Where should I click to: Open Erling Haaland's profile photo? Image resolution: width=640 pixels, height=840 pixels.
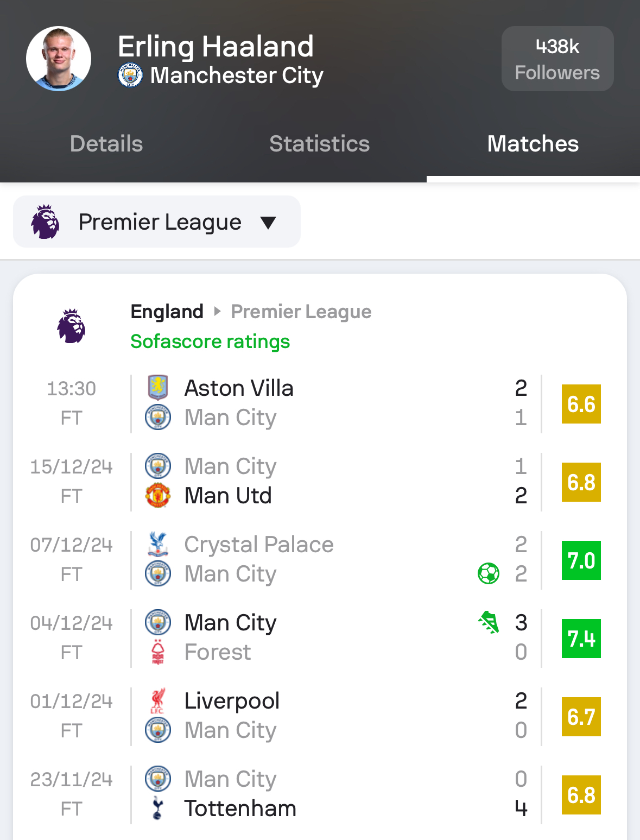tap(59, 59)
